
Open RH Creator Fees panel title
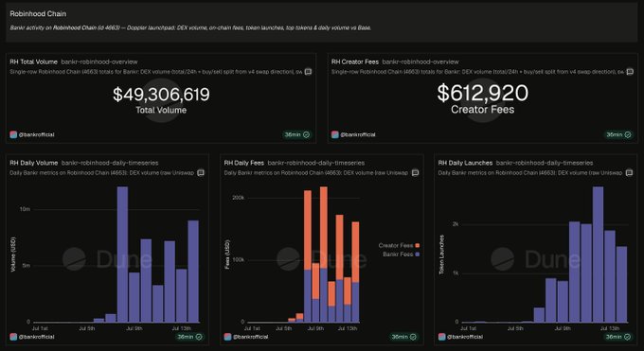[x=355, y=62]
